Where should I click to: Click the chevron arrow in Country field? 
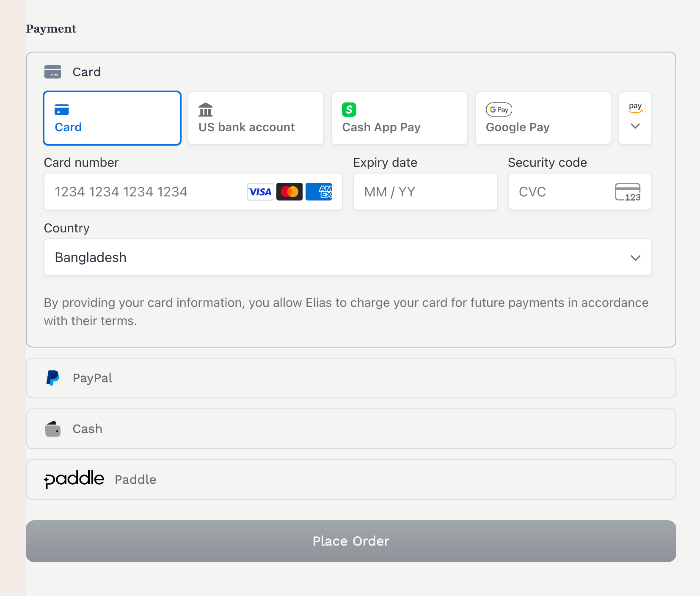point(635,258)
